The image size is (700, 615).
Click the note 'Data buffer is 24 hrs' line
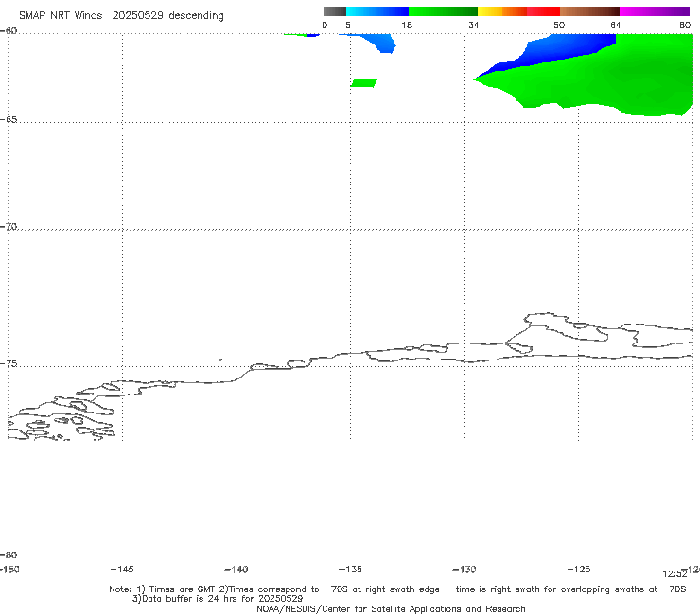coord(218,599)
